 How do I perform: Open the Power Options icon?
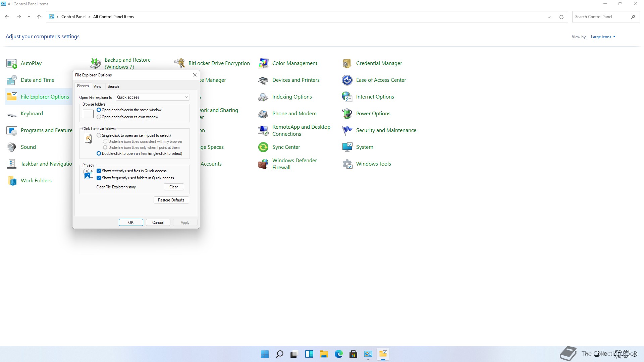pos(347,114)
